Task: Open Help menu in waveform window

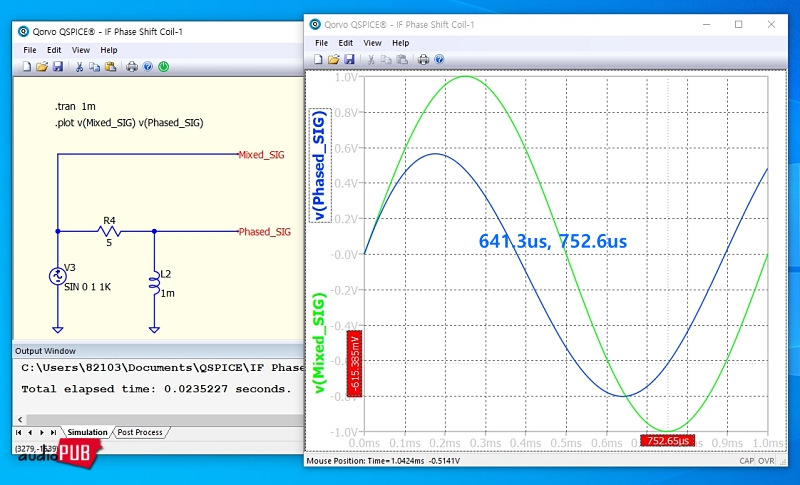Action: tap(401, 43)
